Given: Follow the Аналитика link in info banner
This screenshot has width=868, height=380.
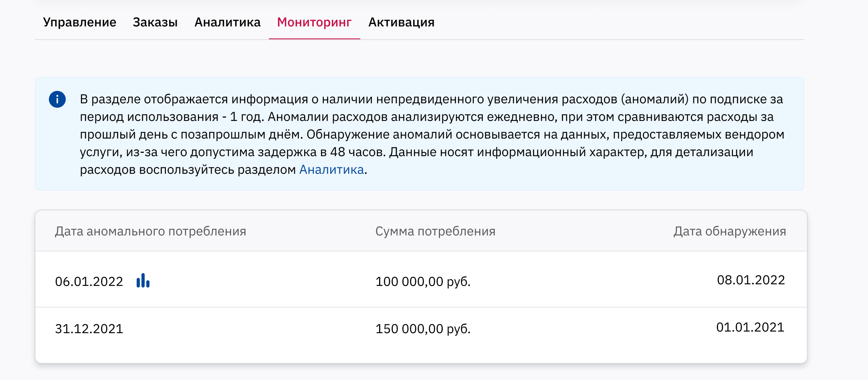Looking at the screenshot, I should click(331, 170).
